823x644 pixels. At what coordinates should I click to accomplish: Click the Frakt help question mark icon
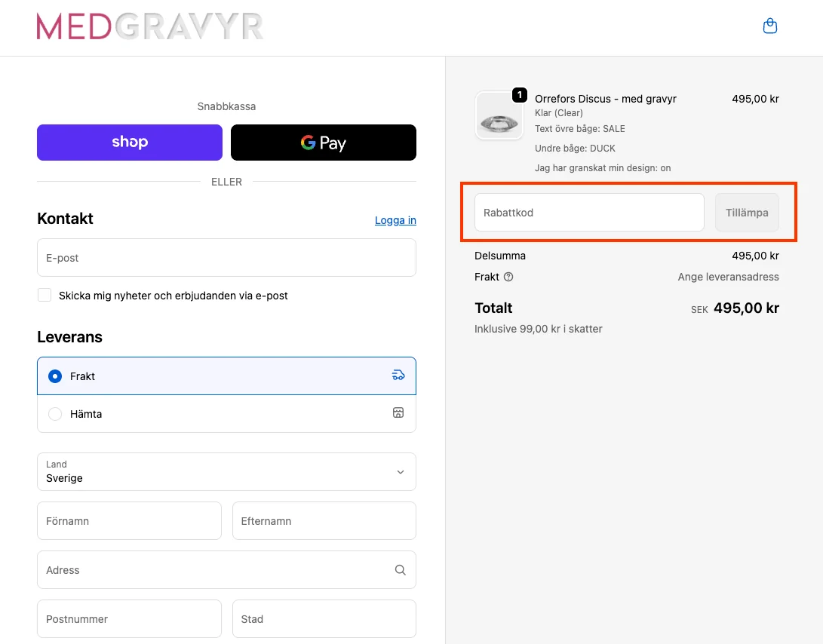tap(508, 277)
